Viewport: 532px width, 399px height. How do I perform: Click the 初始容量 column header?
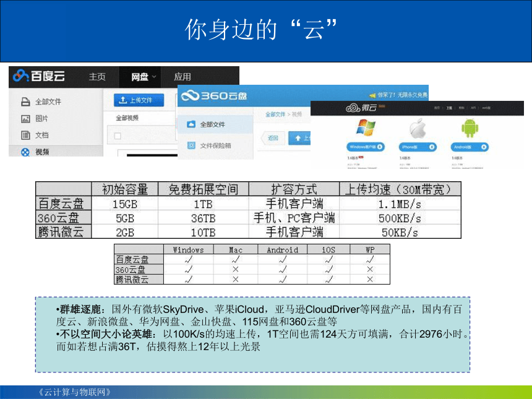pos(125,189)
